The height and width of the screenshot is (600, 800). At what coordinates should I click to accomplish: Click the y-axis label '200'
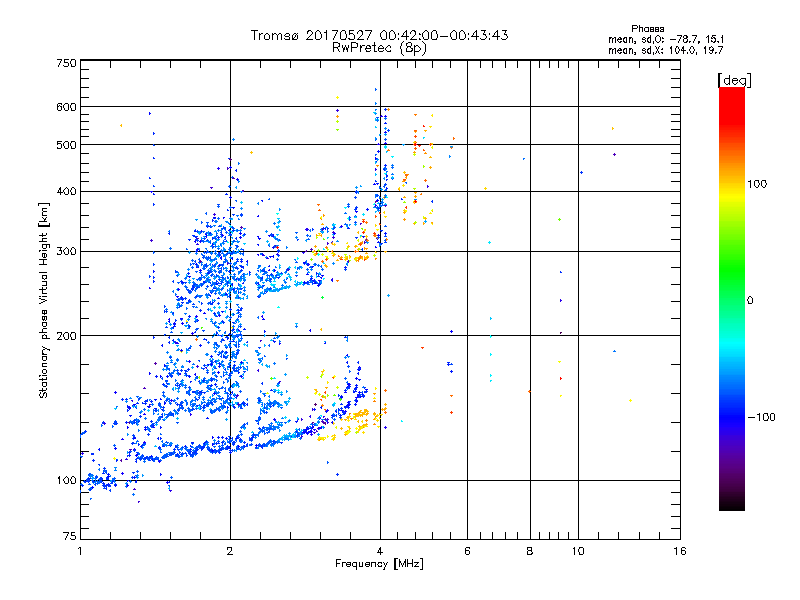click(x=66, y=336)
